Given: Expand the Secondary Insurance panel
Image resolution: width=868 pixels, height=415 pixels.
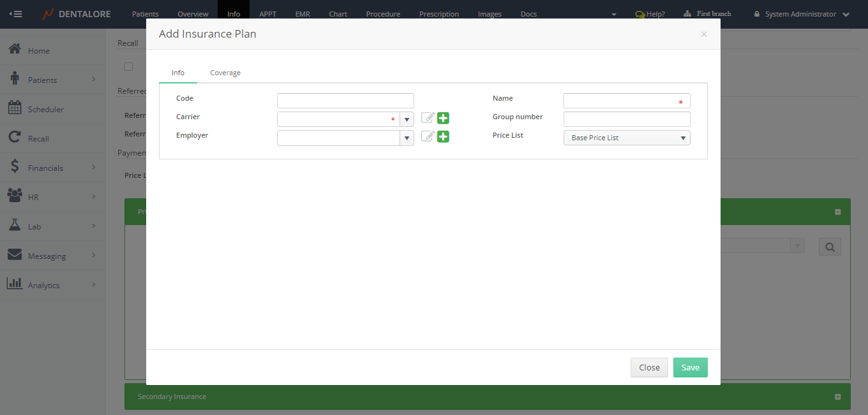Looking at the screenshot, I should (x=837, y=397).
